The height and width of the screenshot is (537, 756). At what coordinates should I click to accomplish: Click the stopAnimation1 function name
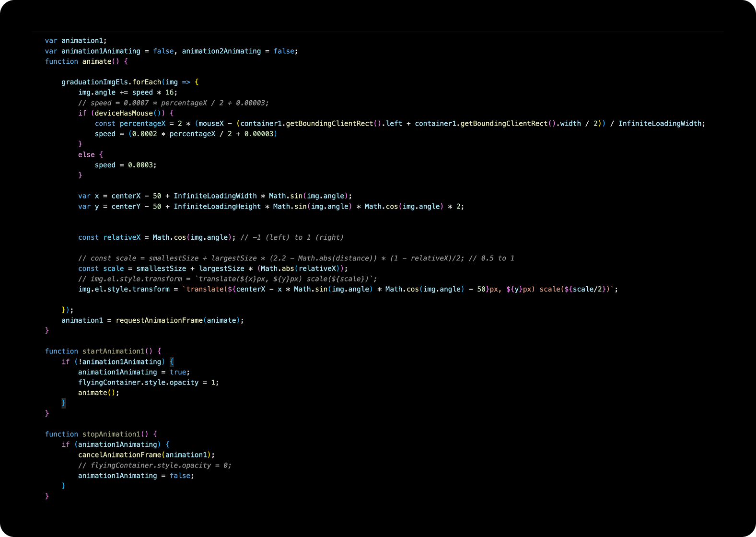pos(111,434)
